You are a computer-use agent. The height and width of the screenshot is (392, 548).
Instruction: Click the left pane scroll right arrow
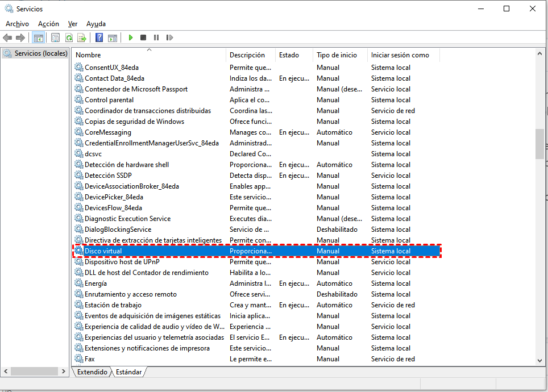63,371
